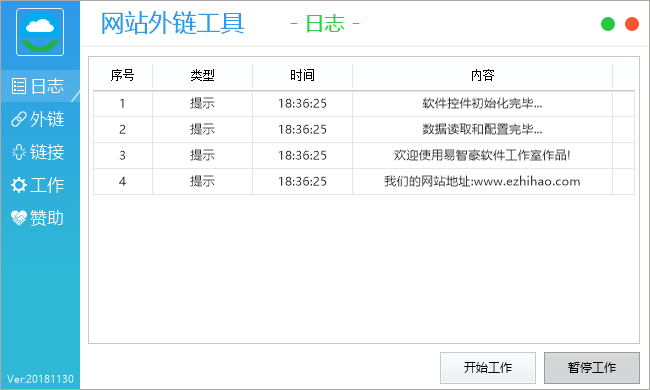
Task: Click 提示 type cell in row 4
Action: (202, 181)
